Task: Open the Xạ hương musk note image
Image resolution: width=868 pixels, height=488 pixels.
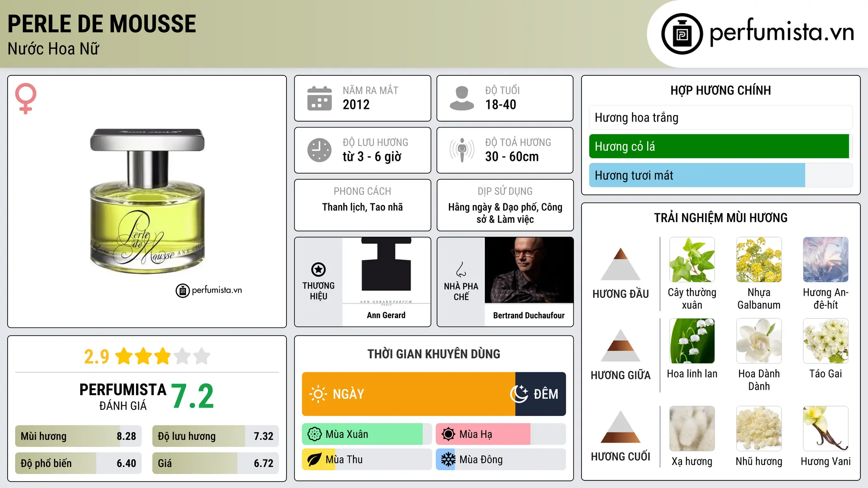Action: 692,429
